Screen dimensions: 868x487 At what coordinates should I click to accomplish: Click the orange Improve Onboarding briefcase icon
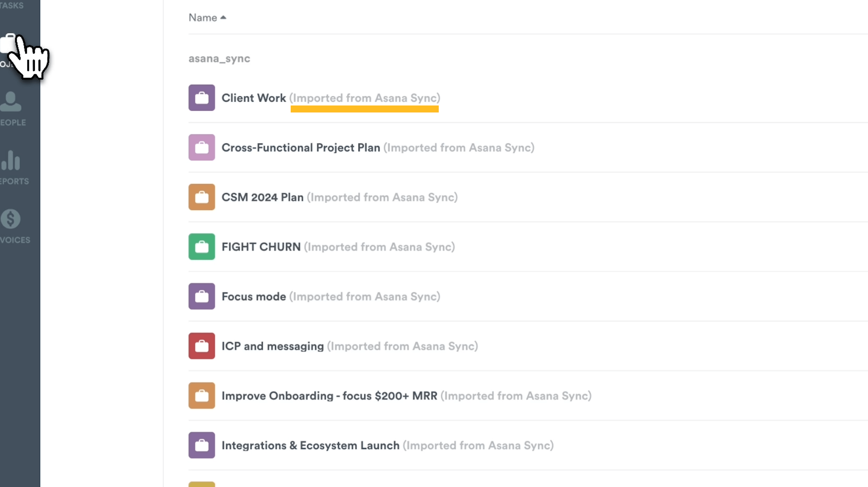201,395
